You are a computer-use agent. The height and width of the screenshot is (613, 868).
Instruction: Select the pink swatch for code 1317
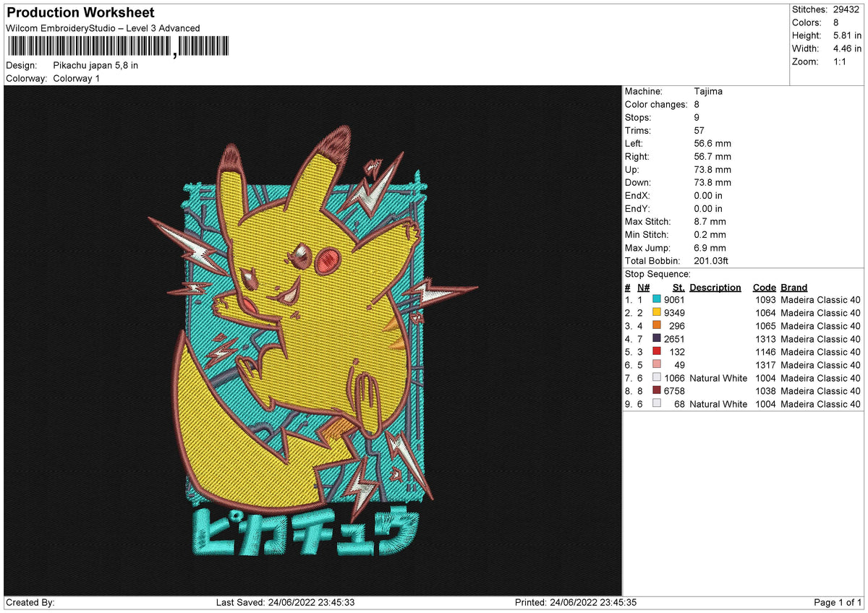[658, 364]
